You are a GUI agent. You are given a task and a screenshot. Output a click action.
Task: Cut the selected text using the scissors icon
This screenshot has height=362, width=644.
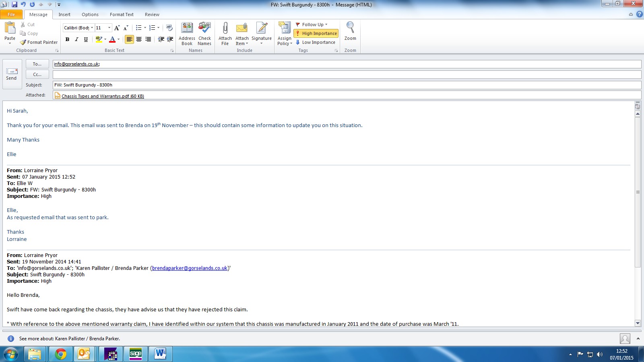23,25
